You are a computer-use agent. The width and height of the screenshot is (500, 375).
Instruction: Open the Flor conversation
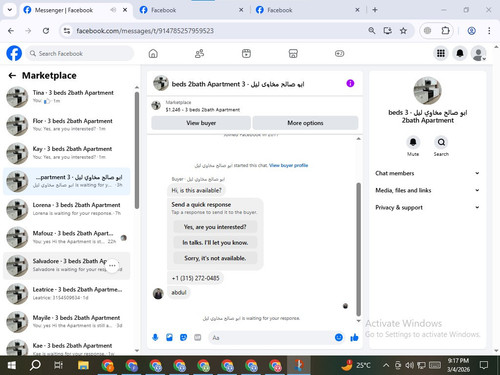[67, 125]
